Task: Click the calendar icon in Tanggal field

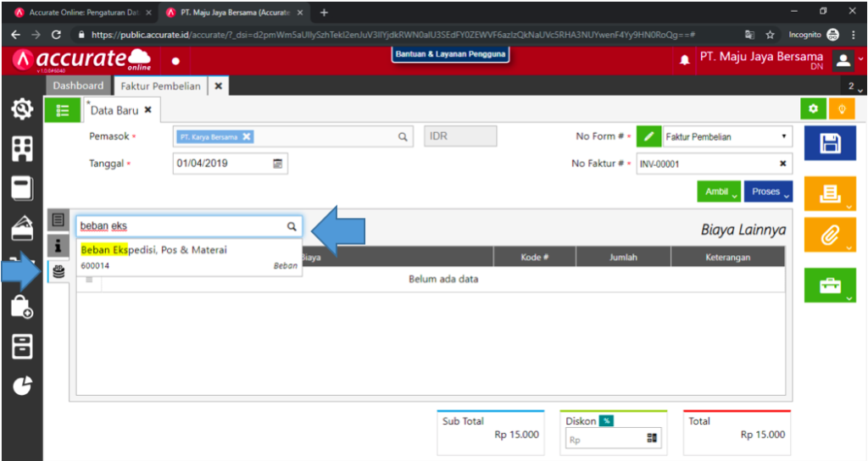Action: 277,164
